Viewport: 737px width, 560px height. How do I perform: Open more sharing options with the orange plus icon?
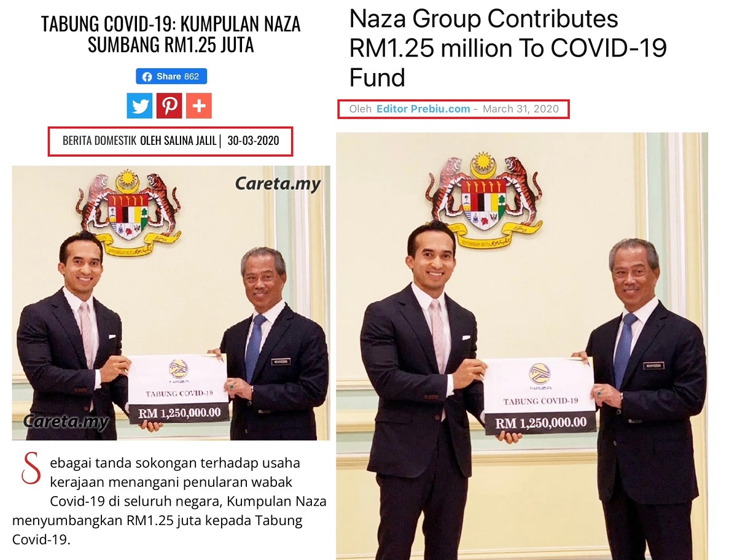(199, 106)
